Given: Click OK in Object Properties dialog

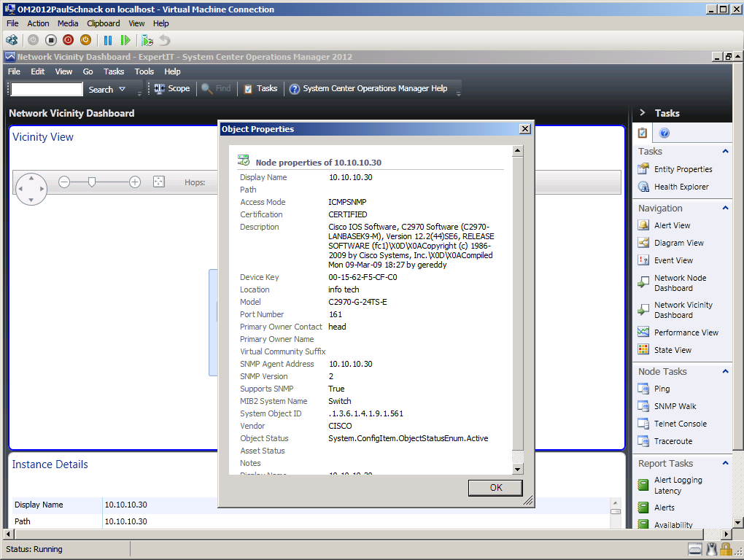Looking at the screenshot, I should (x=495, y=488).
